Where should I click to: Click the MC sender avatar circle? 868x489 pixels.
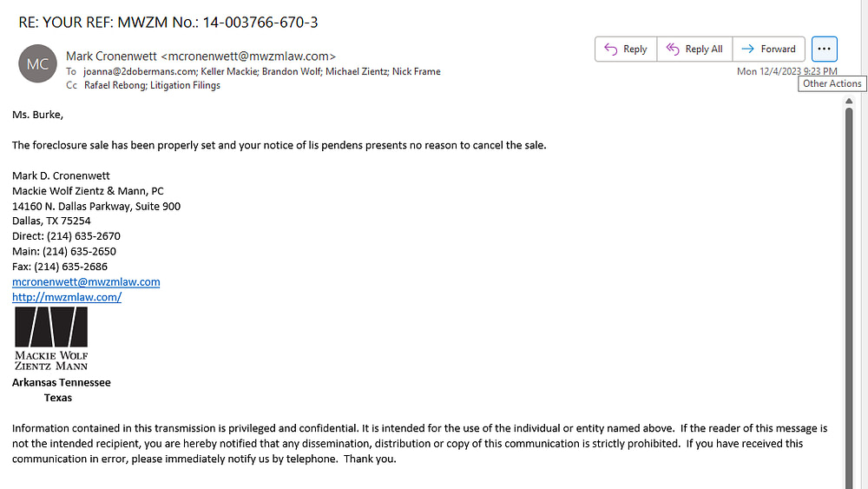coord(37,63)
